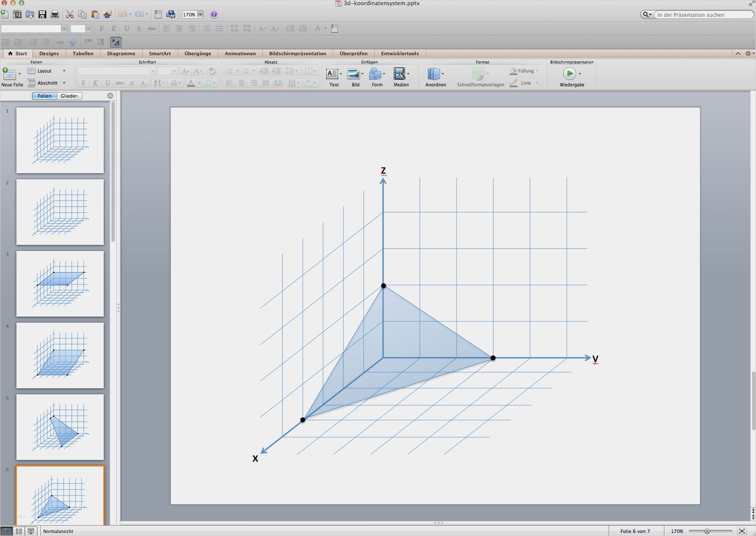This screenshot has width=756, height=536.
Task: Toggle the formatting display button in toolbar
Action: tap(115, 42)
